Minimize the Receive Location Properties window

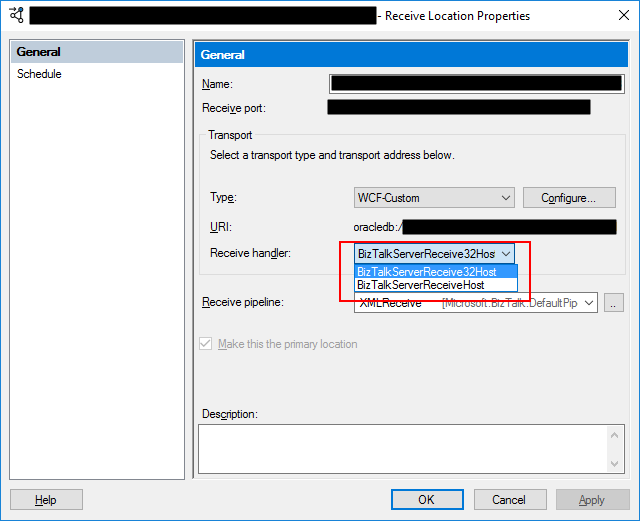tap(574, 15)
